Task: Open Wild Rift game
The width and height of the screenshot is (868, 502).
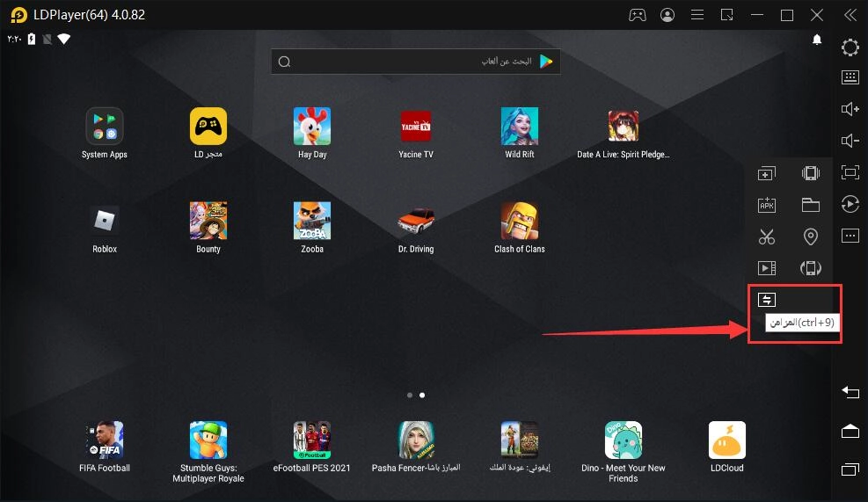Action: point(519,127)
